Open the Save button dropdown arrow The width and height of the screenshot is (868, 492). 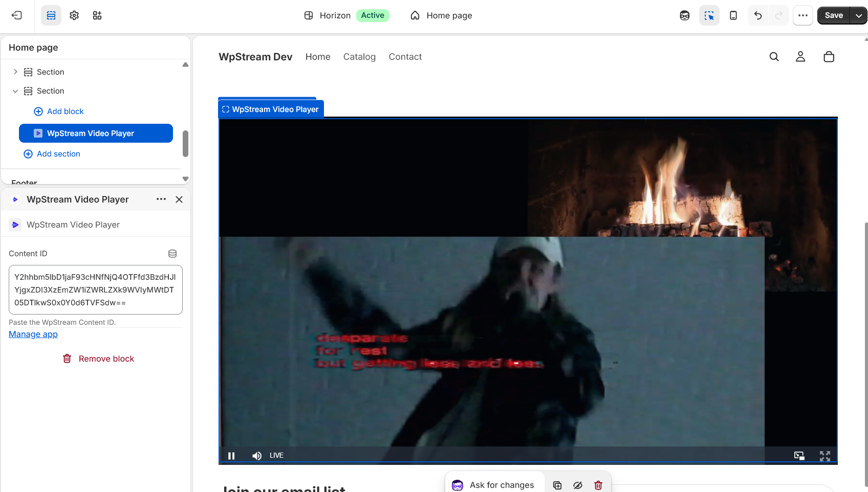[x=859, y=15]
